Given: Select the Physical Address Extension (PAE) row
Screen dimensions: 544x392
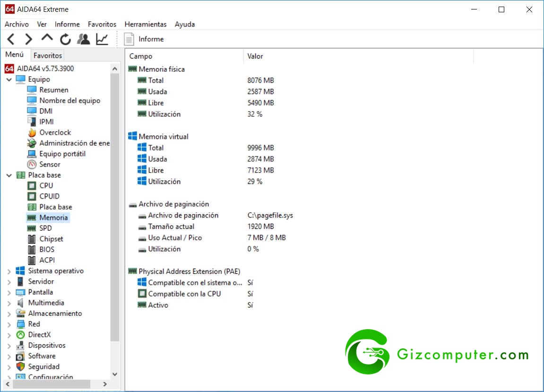Looking at the screenshot, I should point(185,271).
